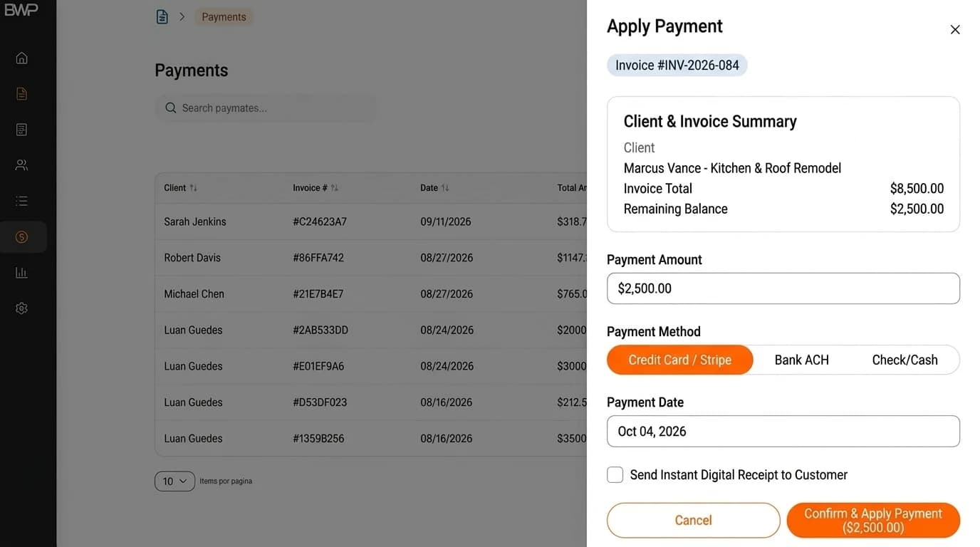
Task: Sort the table by Date column
Action: coord(434,188)
